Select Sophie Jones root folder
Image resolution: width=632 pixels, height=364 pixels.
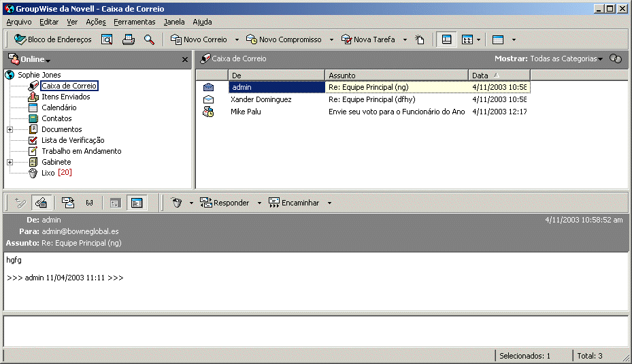coord(39,75)
